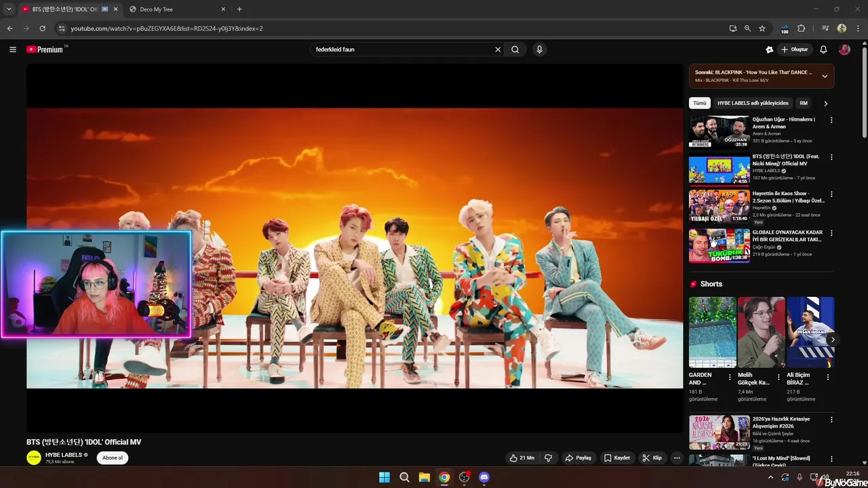868x488 pixels.
Task: Open the YouTube account avatar menu
Action: coord(844,49)
